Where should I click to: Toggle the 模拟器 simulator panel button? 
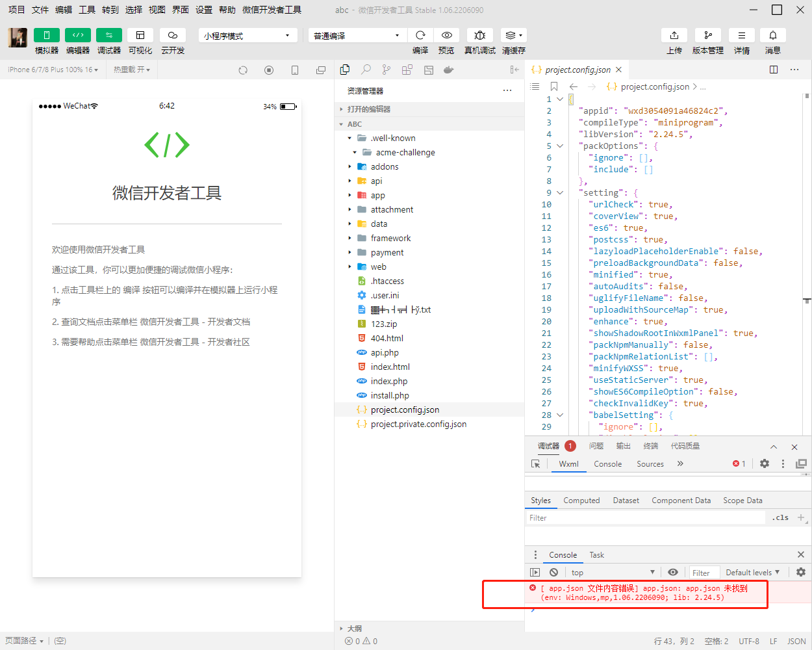47,35
